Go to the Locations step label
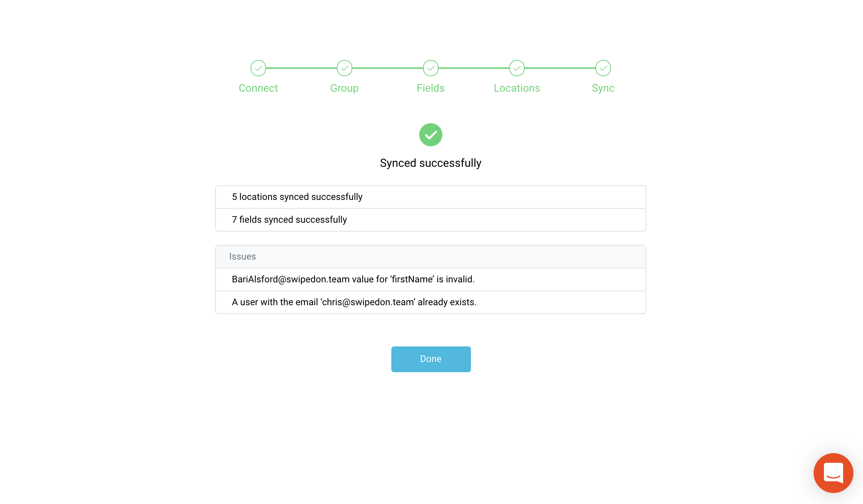Viewport: 863px width, 504px height. [x=517, y=88]
